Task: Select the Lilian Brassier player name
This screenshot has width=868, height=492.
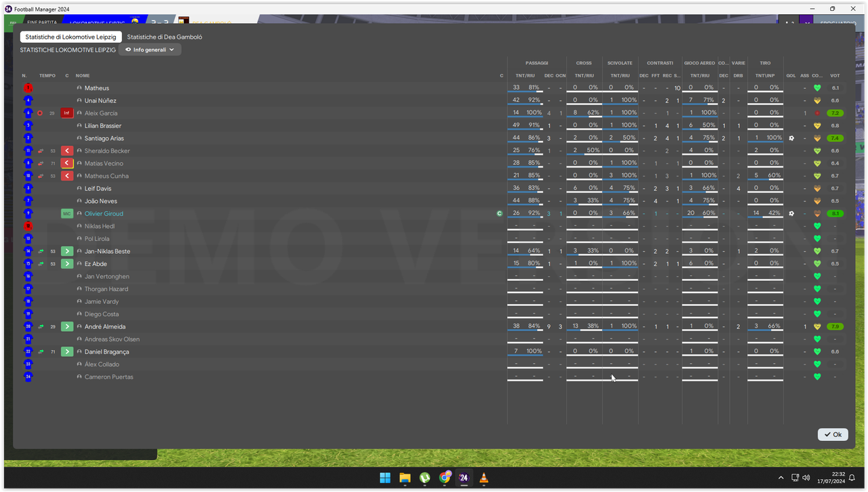Action: point(103,126)
